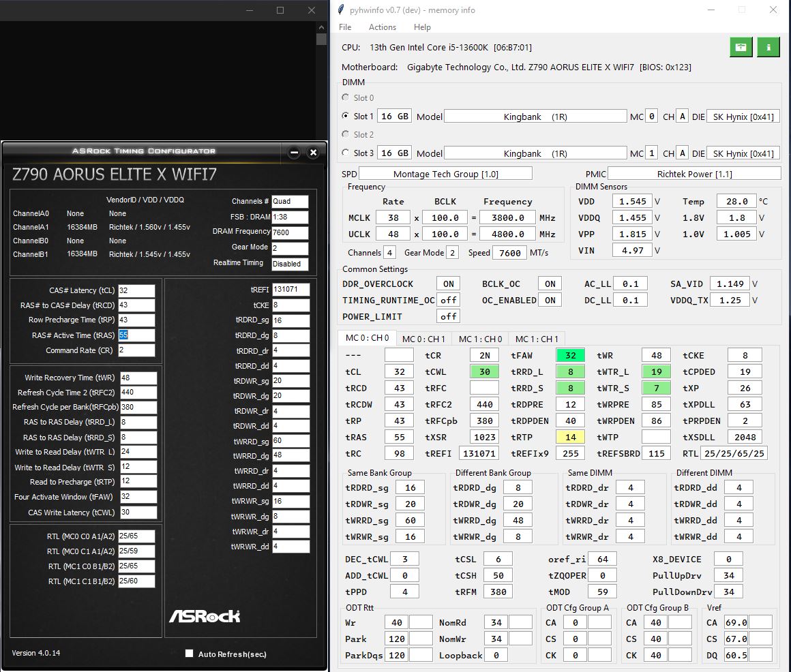Image resolution: width=791 pixels, height=672 pixels.
Task: Click the Speed 7600 MT/s field
Action: 509,253
